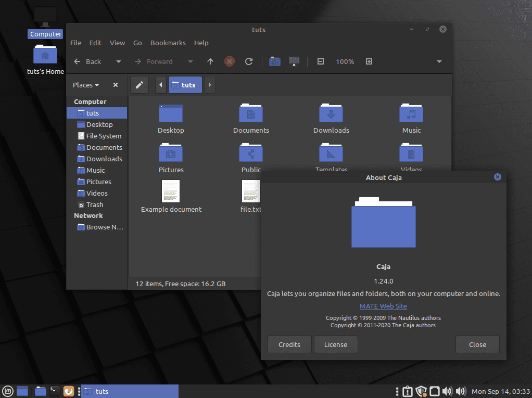Click the desktop background toolbar icon

(x=294, y=61)
